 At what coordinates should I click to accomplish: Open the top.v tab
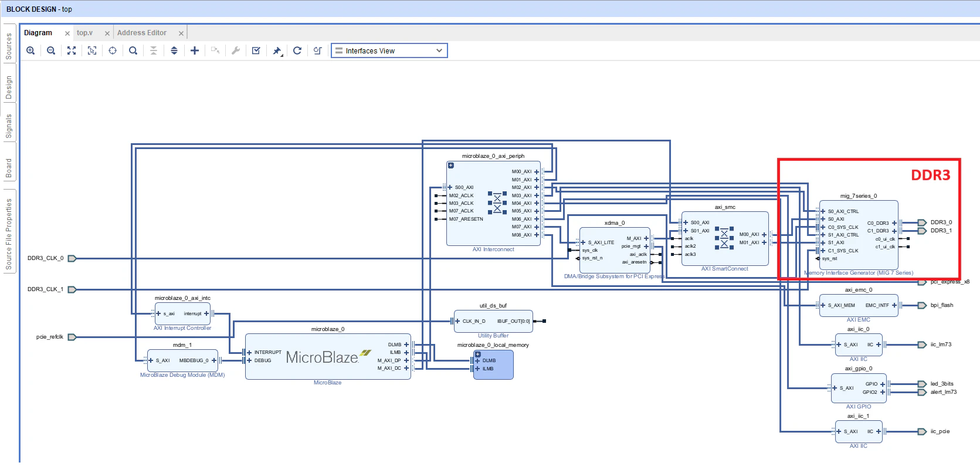pyautogui.click(x=84, y=33)
